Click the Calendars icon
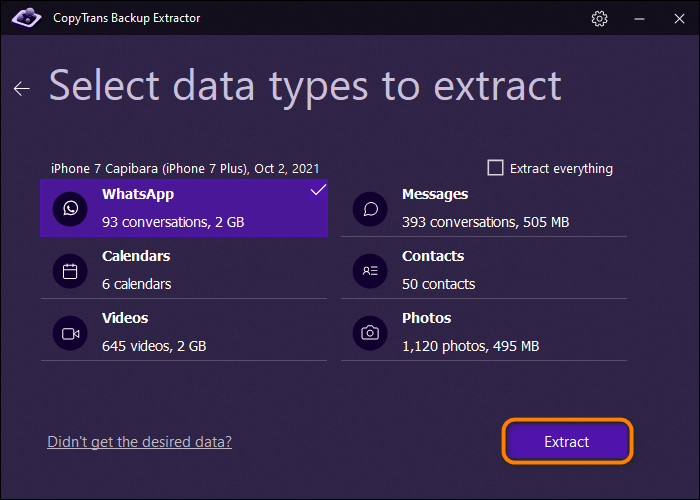The image size is (700, 500). coord(70,271)
